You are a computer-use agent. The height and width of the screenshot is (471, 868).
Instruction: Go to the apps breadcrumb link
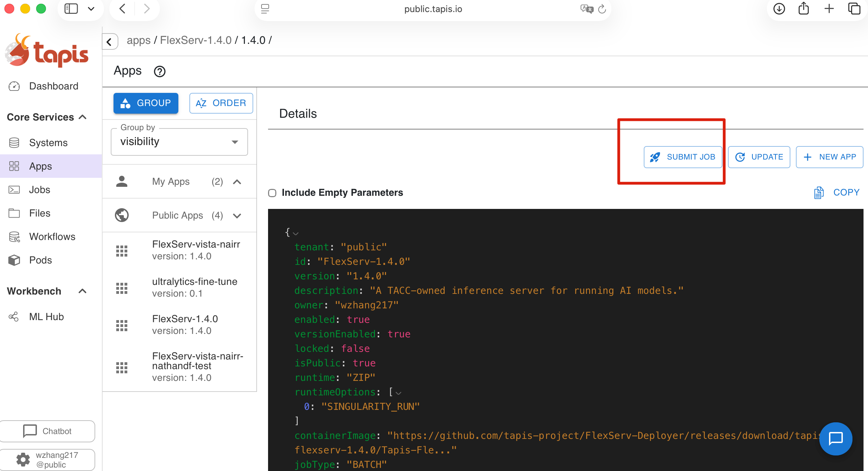pyautogui.click(x=139, y=40)
